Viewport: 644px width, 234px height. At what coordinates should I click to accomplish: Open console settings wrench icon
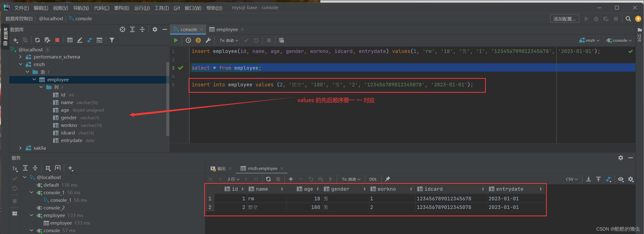click(x=208, y=40)
